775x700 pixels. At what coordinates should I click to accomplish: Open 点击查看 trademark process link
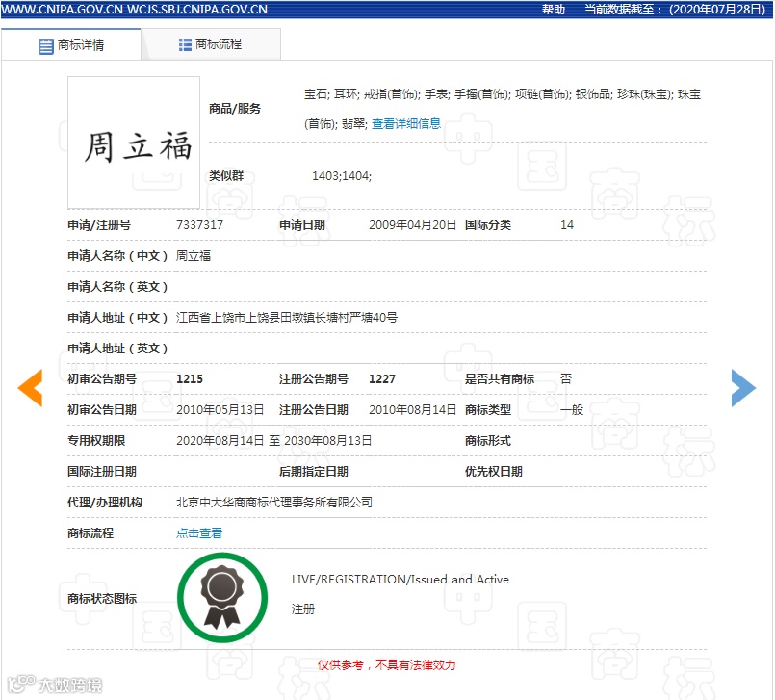point(199,532)
